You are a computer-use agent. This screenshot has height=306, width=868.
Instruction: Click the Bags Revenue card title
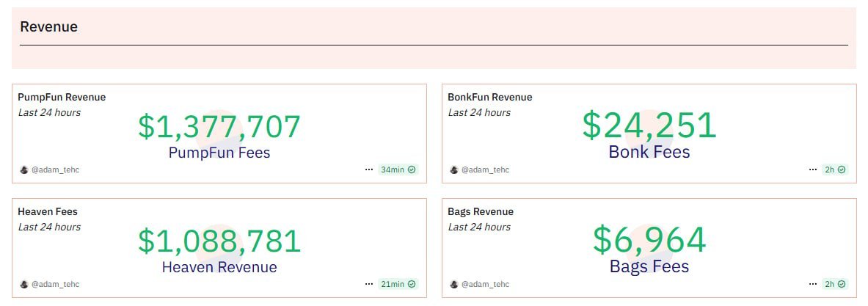pyautogui.click(x=481, y=212)
